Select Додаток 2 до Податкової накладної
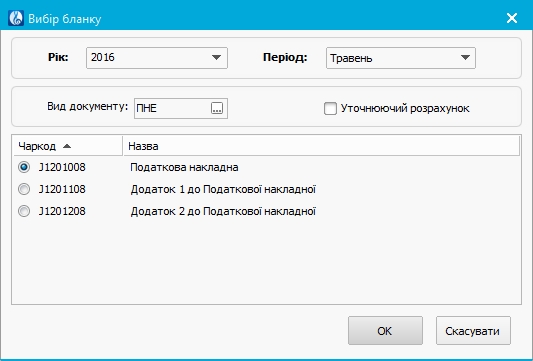This screenshot has width=533, height=361. tap(223, 211)
